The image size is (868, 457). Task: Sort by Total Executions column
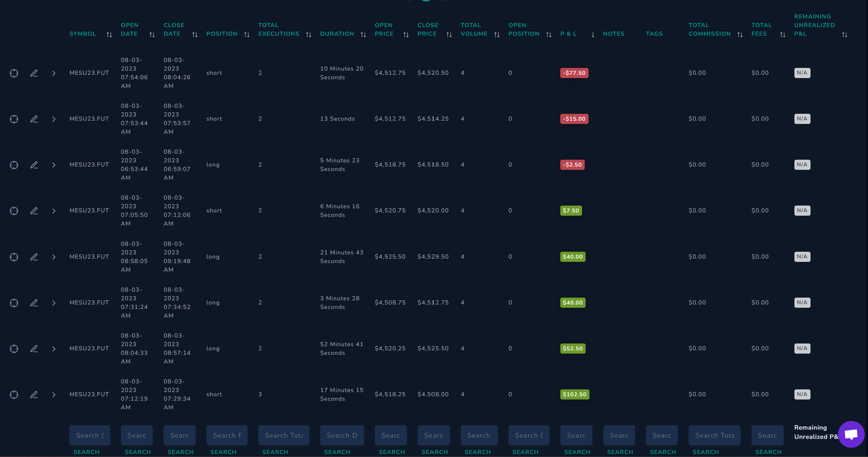(309, 34)
